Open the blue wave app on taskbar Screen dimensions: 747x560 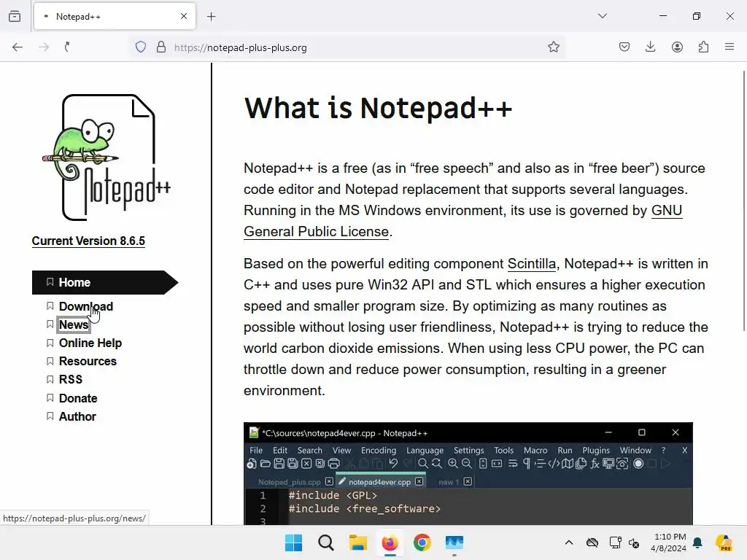(454, 542)
